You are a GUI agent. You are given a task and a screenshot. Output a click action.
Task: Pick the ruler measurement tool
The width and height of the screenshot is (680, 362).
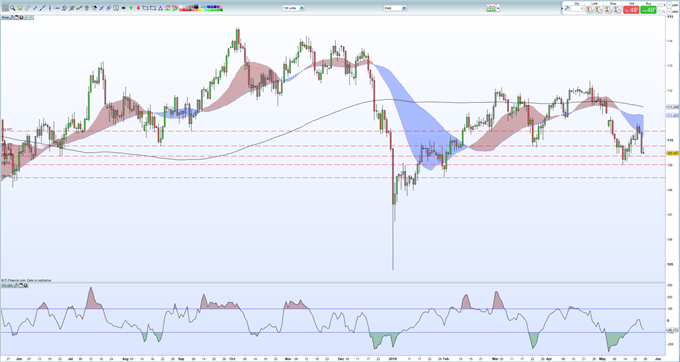[27, 8]
